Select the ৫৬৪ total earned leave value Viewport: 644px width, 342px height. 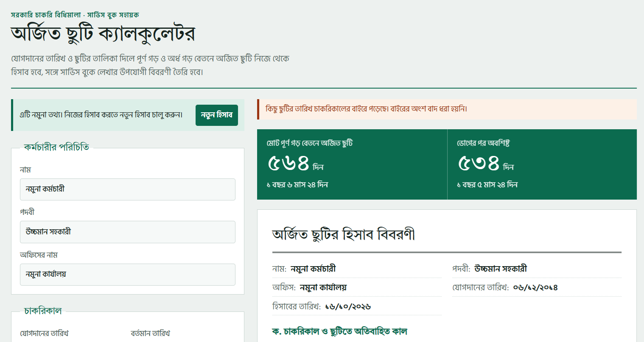pos(288,163)
